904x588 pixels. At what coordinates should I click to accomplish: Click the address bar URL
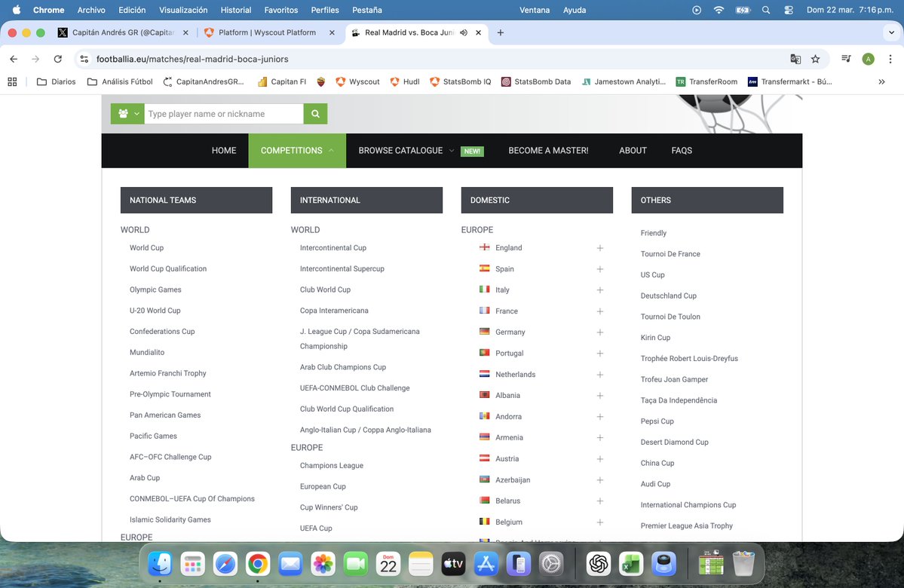point(192,59)
